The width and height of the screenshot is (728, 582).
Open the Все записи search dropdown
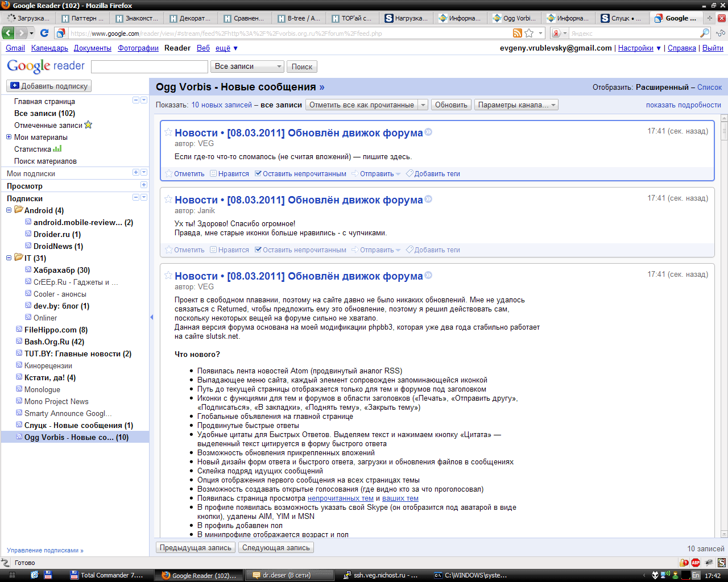[x=247, y=66]
